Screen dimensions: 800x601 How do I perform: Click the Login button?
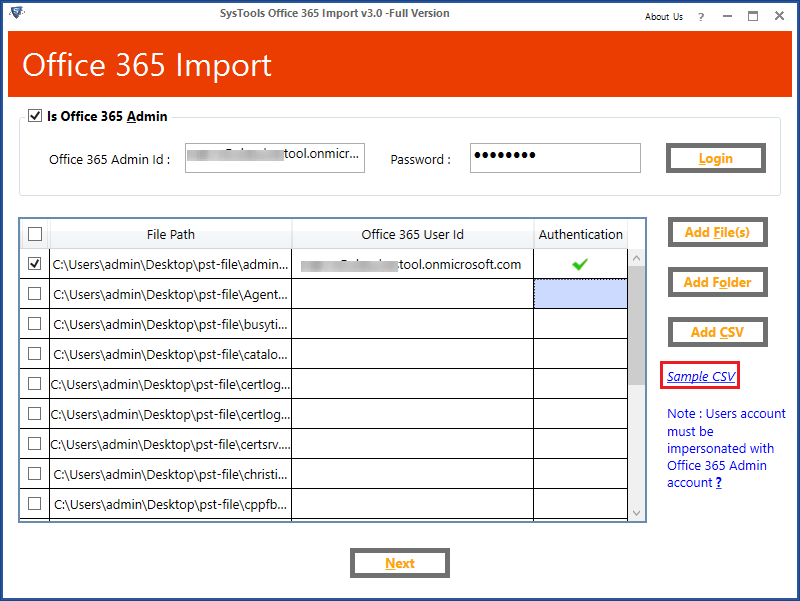715,158
